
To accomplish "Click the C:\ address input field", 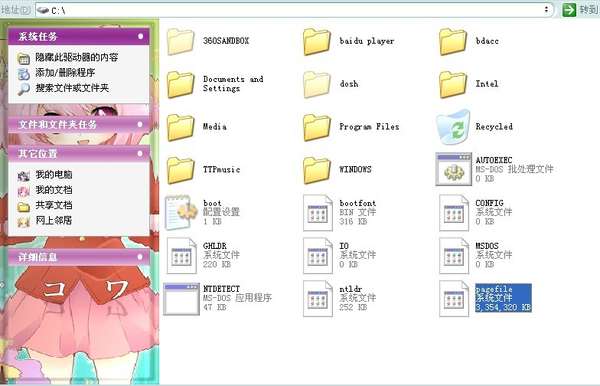I will (294, 10).
